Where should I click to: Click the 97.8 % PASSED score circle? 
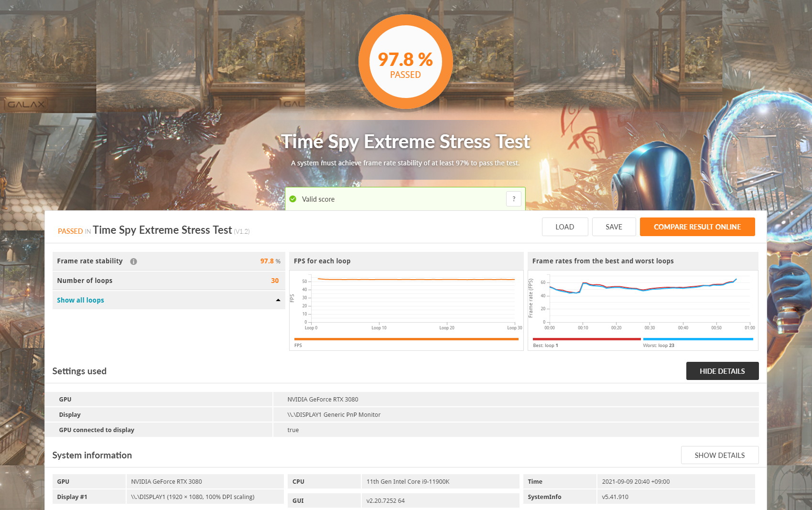click(x=405, y=62)
